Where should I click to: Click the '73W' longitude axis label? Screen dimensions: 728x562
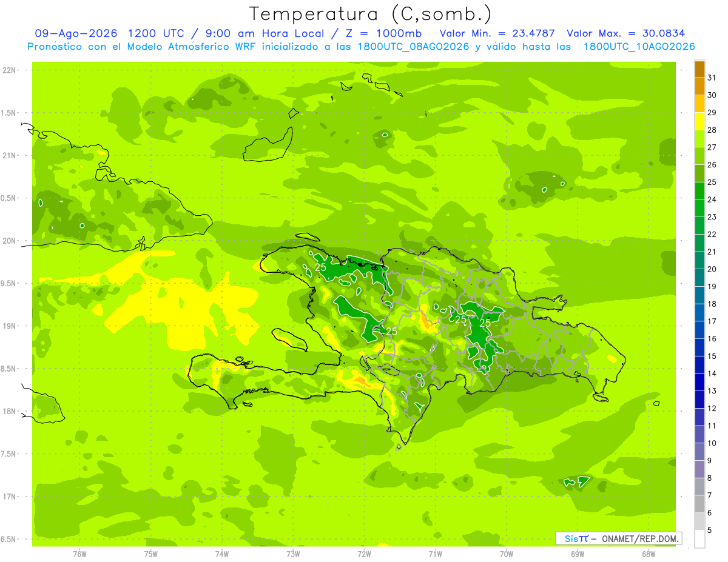pyautogui.click(x=293, y=554)
